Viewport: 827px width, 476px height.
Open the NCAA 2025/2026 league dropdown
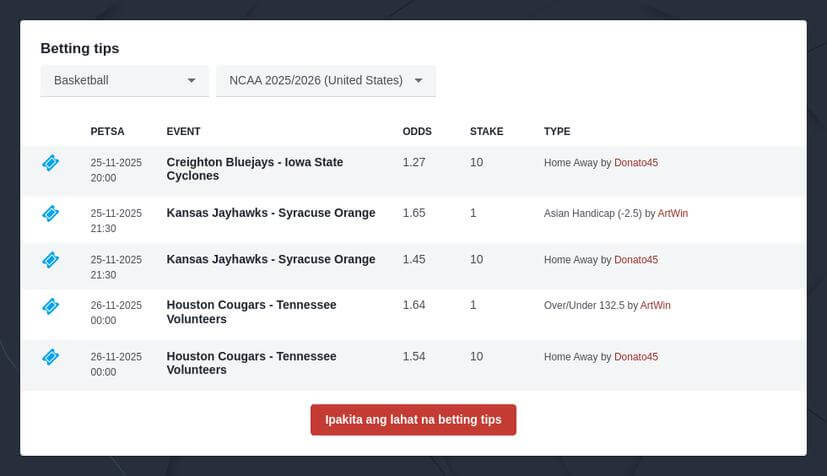[325, 81]
